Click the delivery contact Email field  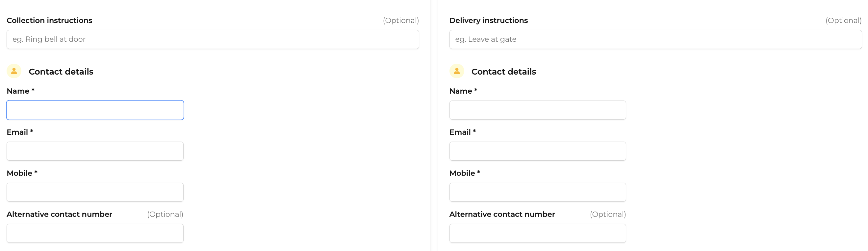[537, 151]
